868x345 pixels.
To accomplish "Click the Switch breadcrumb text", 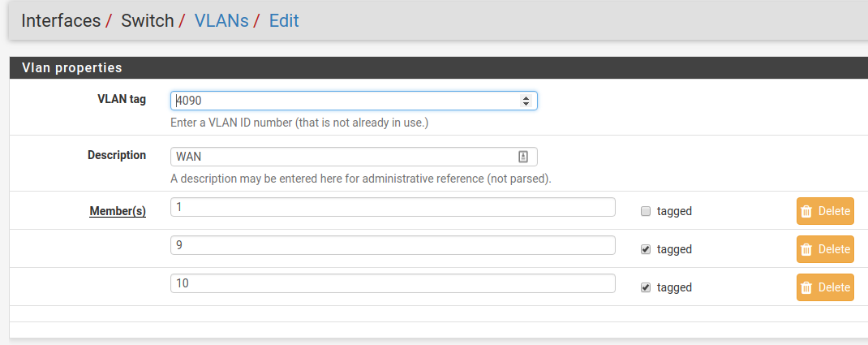I will (147, 20).
